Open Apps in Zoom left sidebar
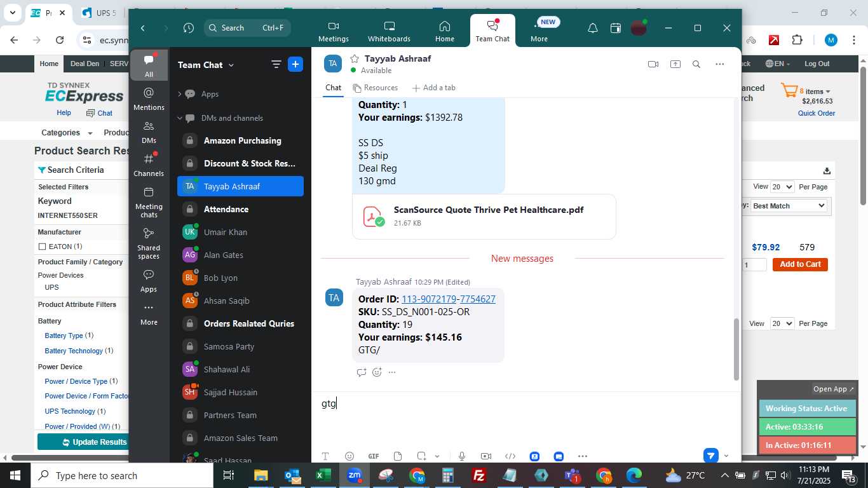 149,281
